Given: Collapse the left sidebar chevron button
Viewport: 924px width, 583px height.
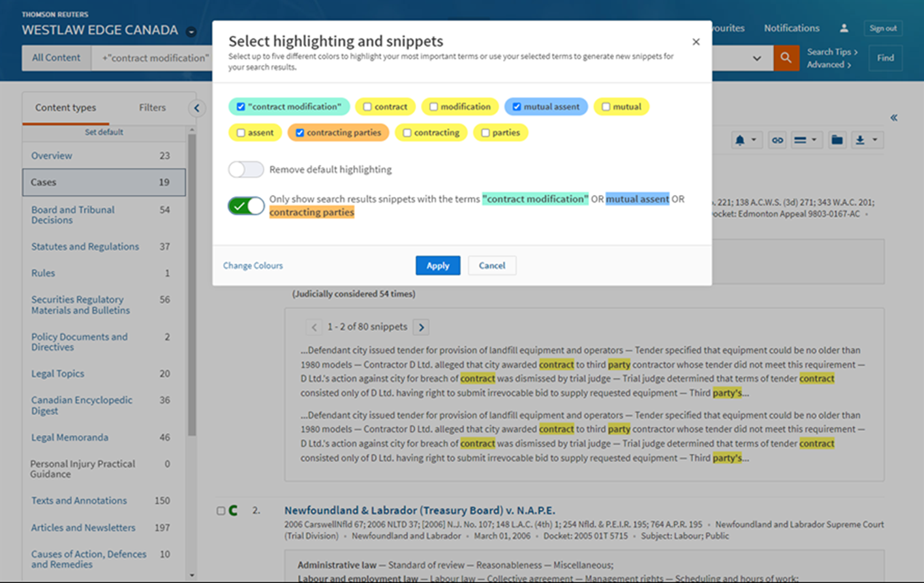Looking at the screenshot, I should 197,108.
